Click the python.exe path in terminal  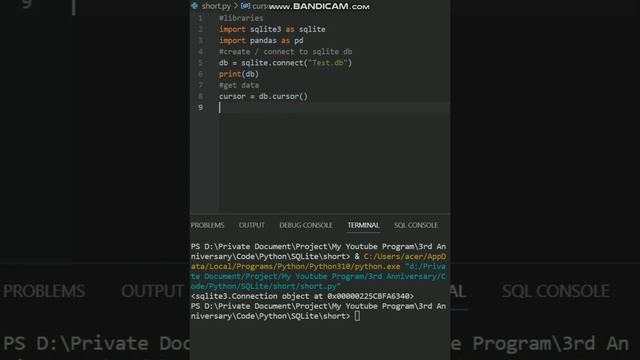pyautogui.click(x=318, y=261)
